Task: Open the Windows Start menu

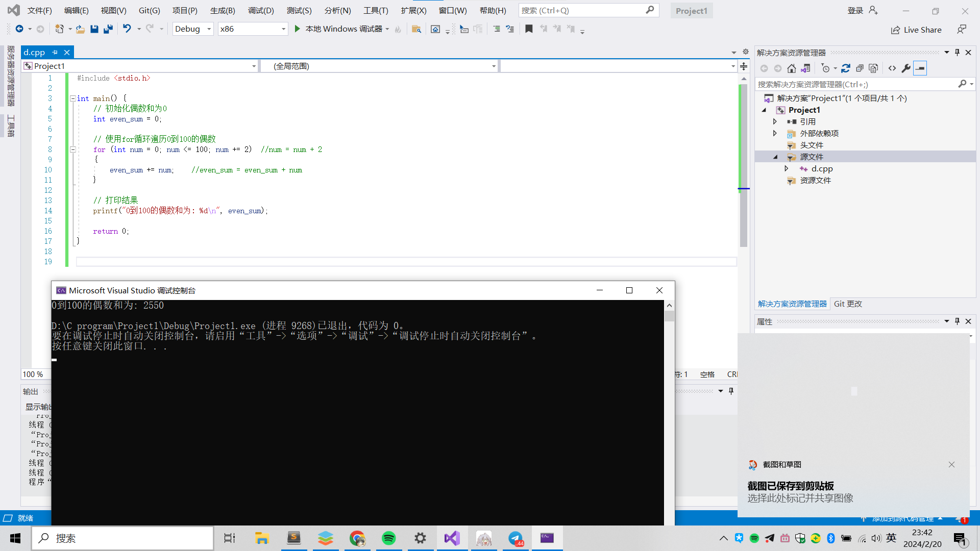Action: click(15, 538)
